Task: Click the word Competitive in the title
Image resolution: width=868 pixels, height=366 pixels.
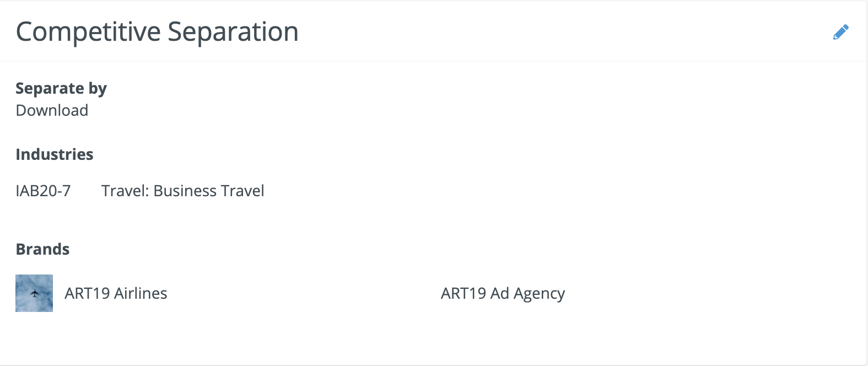Action: click(88, 32)
